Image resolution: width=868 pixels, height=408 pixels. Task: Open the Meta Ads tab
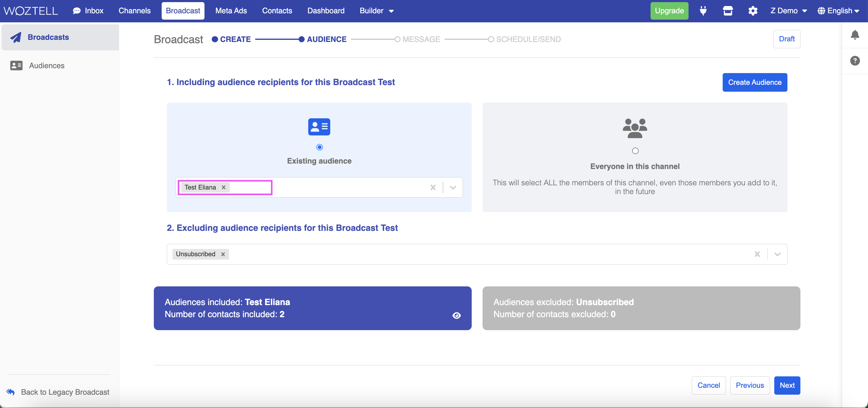(231, 11)
